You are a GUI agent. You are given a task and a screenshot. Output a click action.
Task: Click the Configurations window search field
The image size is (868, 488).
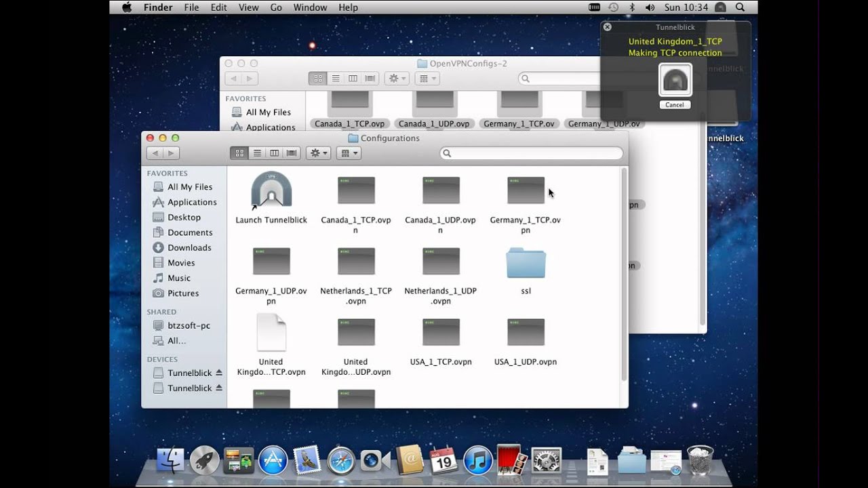(531, 153)
